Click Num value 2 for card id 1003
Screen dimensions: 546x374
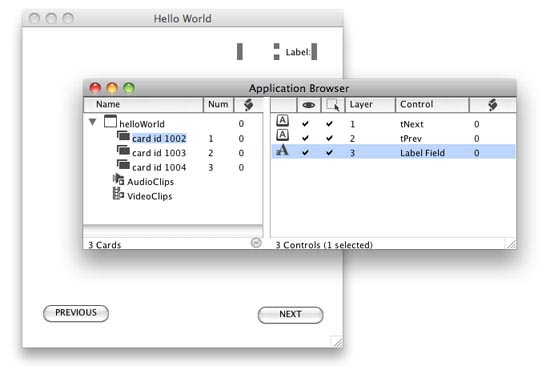tap(211, 153)
